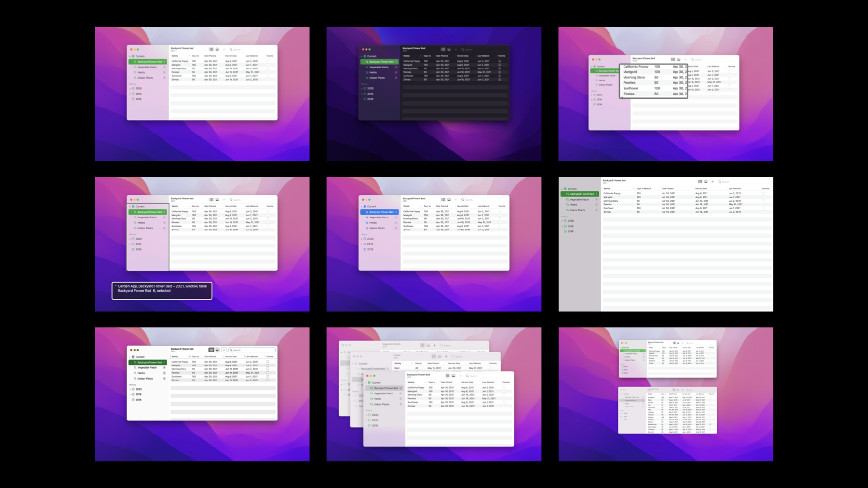Select Herbs in dark mode window sidebar

(x=380, y=72)
